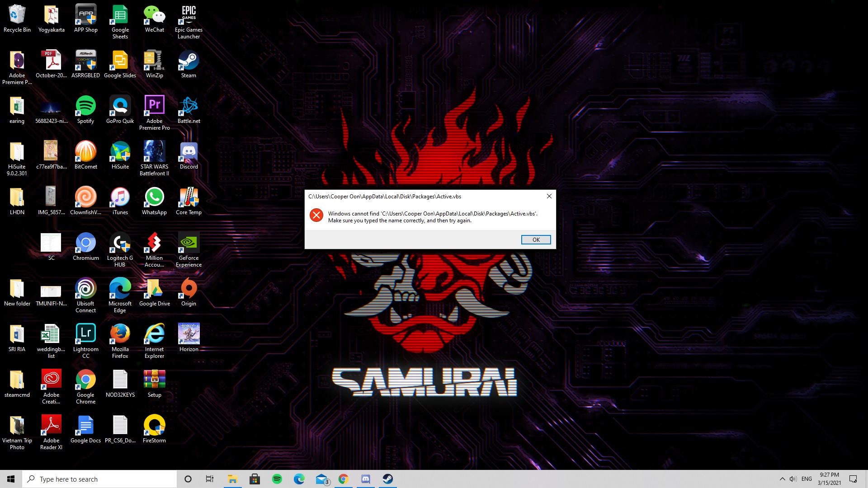Screen dimensions: 868x488
Task: Open Microsoft Store from the taskbar
Action: [255, 479]
